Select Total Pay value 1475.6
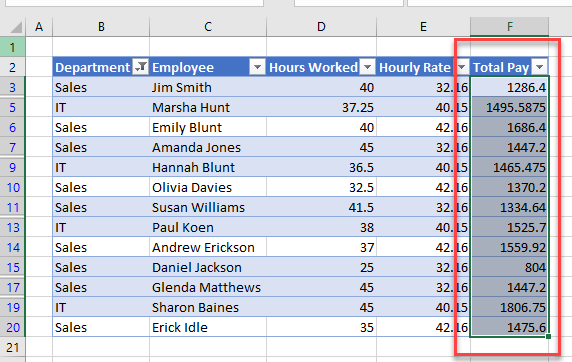This screenshot has width=572, height=362. pyautogui.click(x=510, y=327)
